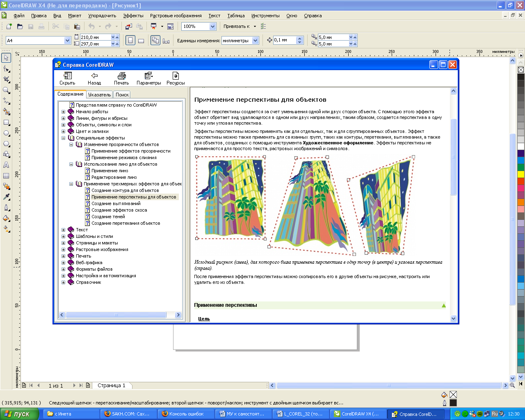This screenshot has height=420, width=525.
Task: Switch page to landscape orientation
Action: click(x=141, y=40)
